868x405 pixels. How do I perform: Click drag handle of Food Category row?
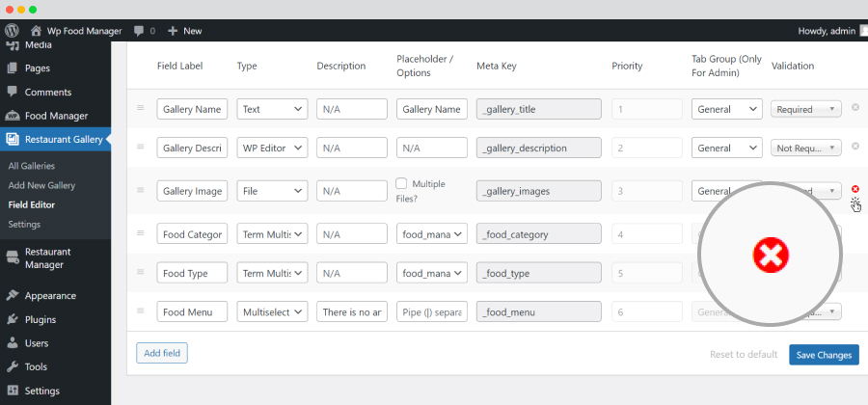(x=141, y=233)
